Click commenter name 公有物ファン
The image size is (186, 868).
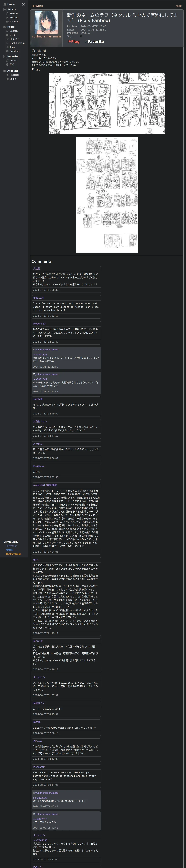(40, 422)
